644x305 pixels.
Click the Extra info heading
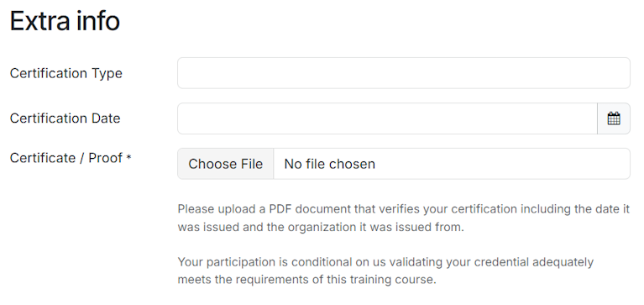click(65, 20)
